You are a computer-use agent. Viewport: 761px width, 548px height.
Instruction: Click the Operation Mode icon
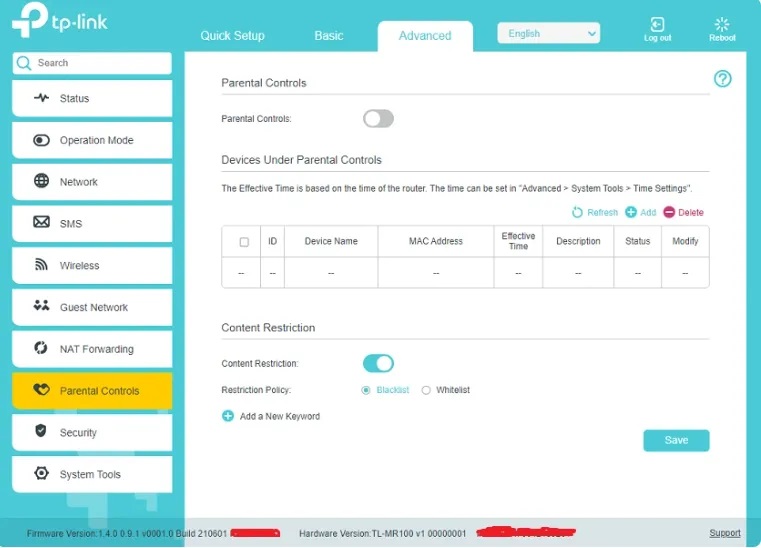(41, 140)
